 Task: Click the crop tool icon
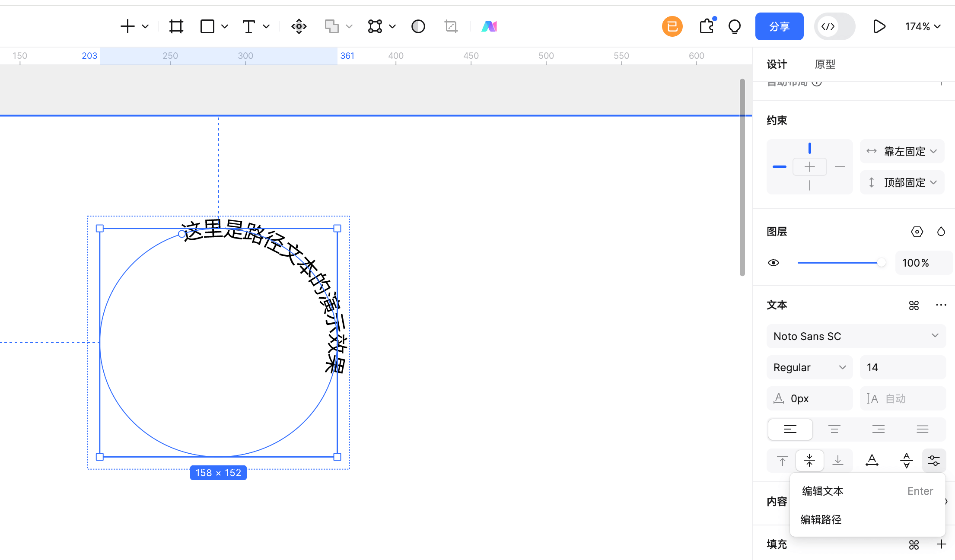451,26
